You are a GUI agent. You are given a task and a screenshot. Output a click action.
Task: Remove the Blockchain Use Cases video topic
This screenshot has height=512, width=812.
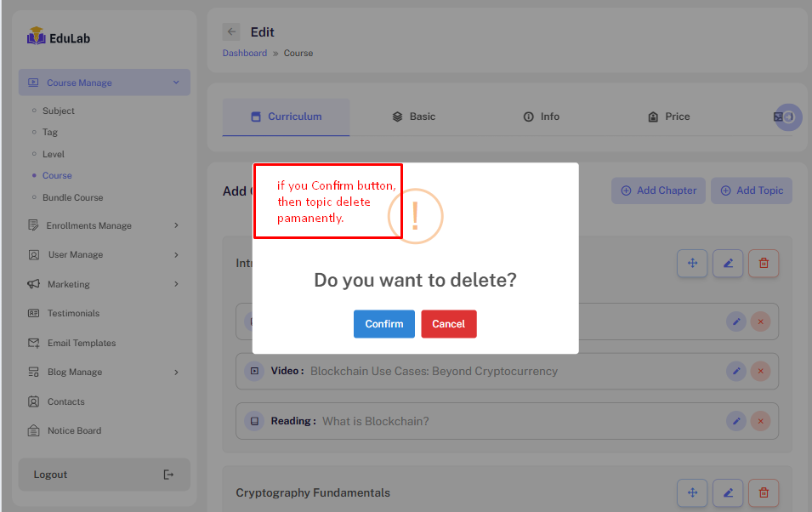tap(760, 372)
